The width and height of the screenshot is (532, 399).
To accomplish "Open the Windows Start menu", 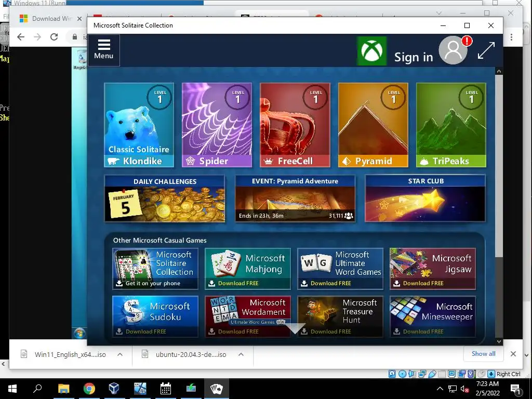I will (x=12, y=389).
